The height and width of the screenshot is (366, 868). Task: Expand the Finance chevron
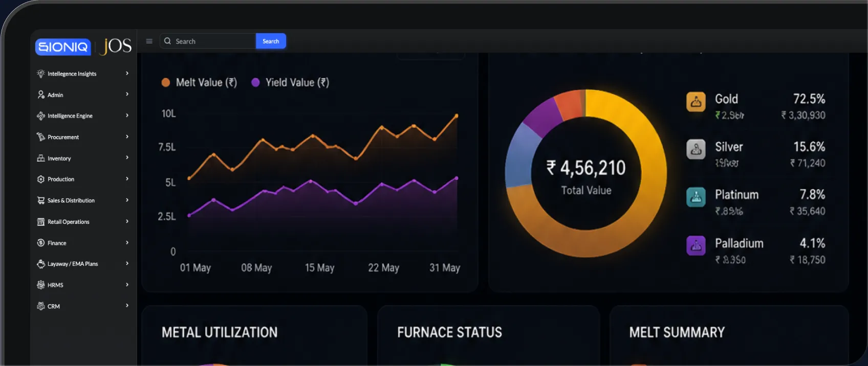coord(127,242)
